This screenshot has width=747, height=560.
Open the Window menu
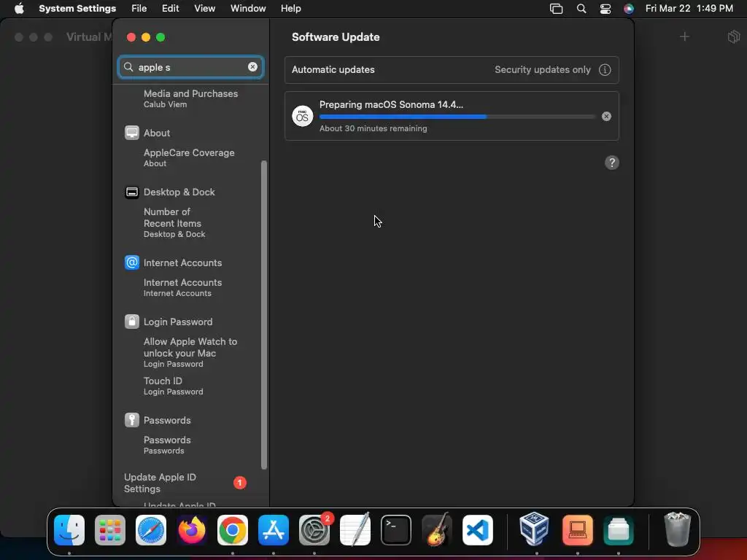click(x=248, y=9)
